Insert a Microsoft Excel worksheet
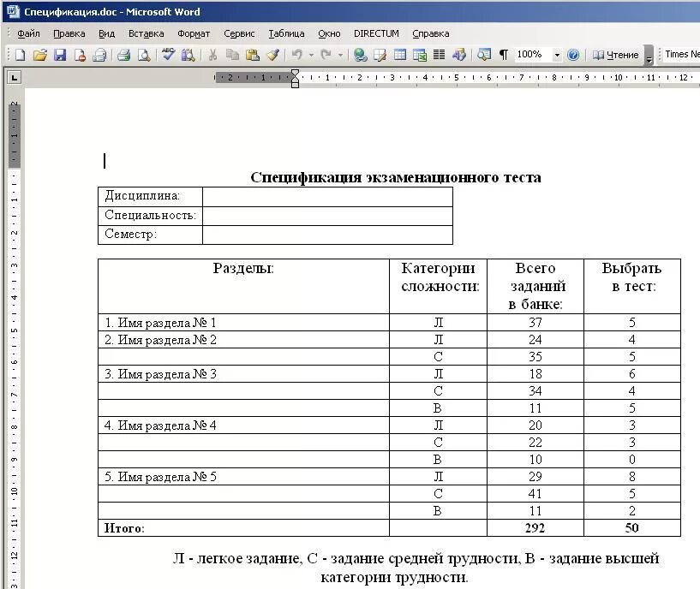 point(420,55)
